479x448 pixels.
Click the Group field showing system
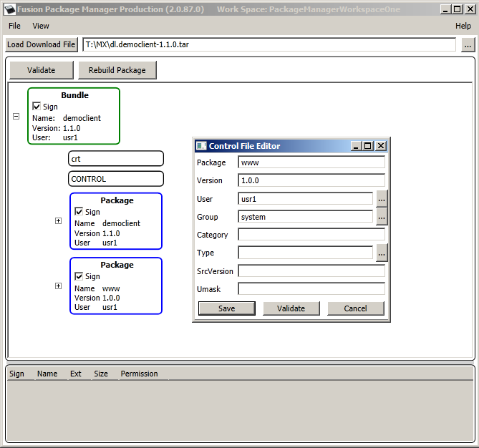305,217
